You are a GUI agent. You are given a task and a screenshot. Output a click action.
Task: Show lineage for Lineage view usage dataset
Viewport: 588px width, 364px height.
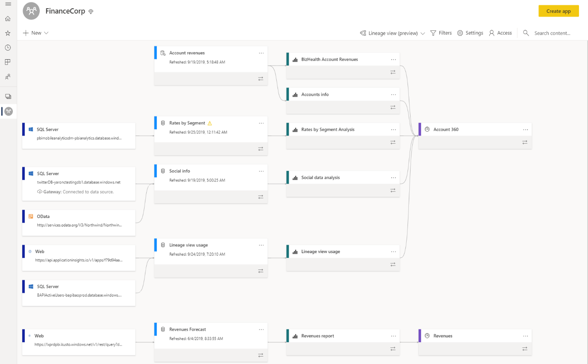[260, 271]
